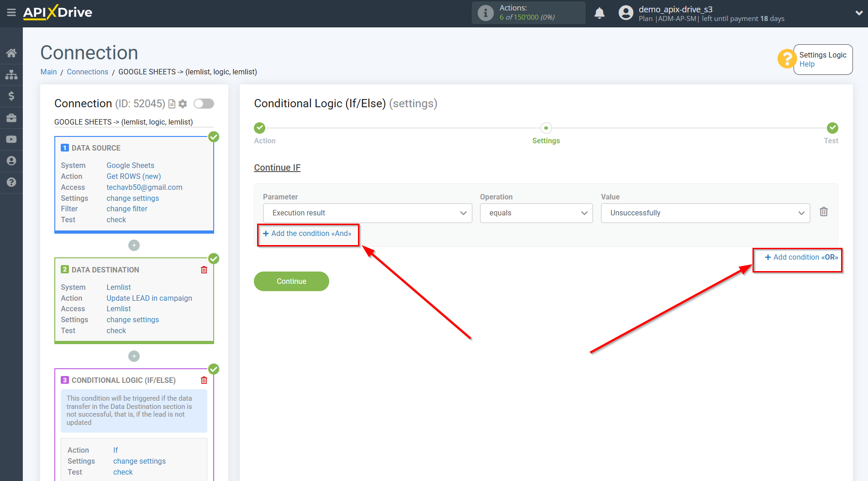Click the Continue IF heading

tap(277, 167)
